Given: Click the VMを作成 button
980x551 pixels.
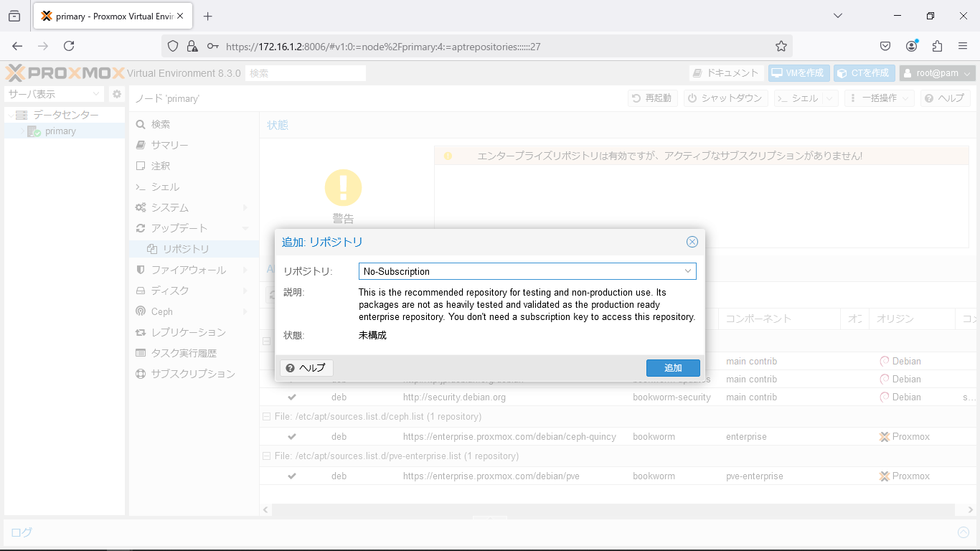Looking at the screenshot, I should (x=798, y=73).
